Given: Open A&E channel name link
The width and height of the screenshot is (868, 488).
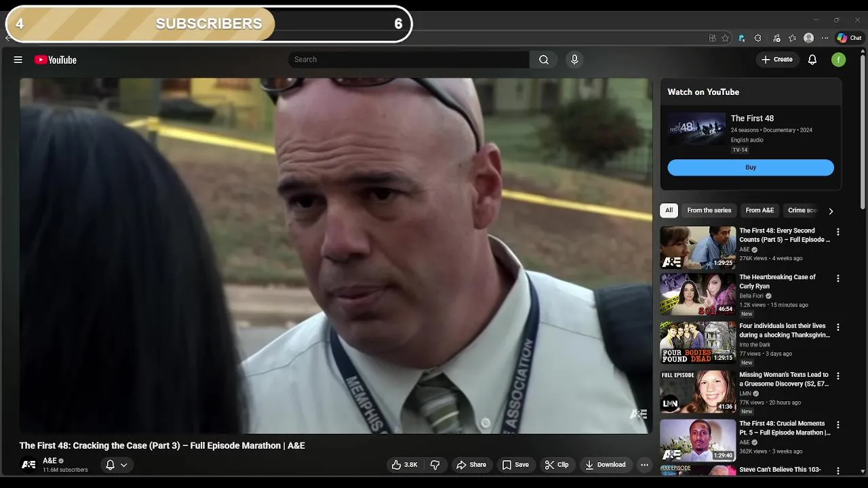Looking at the screenshot, I should point(50,461).
